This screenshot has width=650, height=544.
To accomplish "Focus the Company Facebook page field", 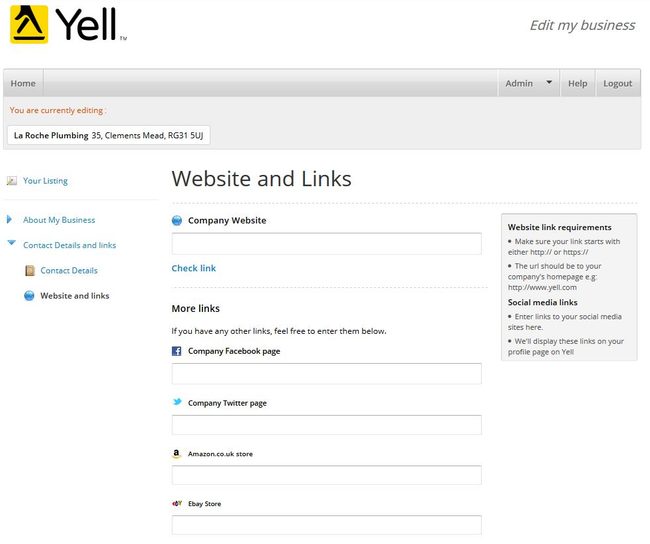I will click(327, 374).
